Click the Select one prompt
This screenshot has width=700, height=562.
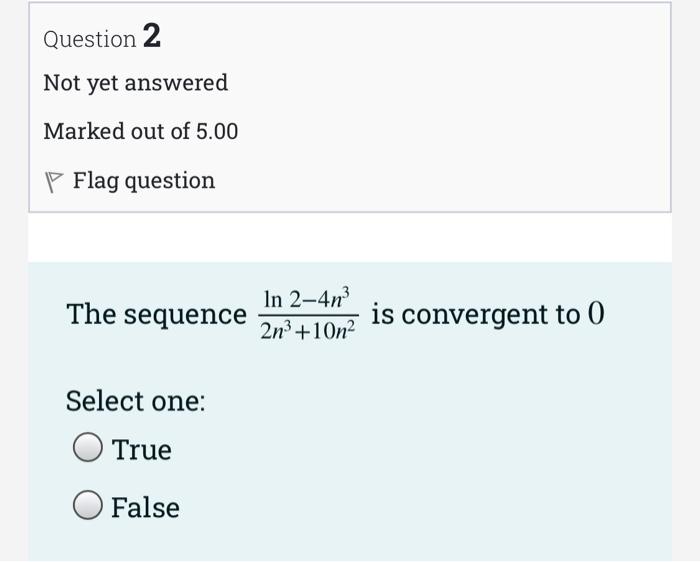[136, 402]
